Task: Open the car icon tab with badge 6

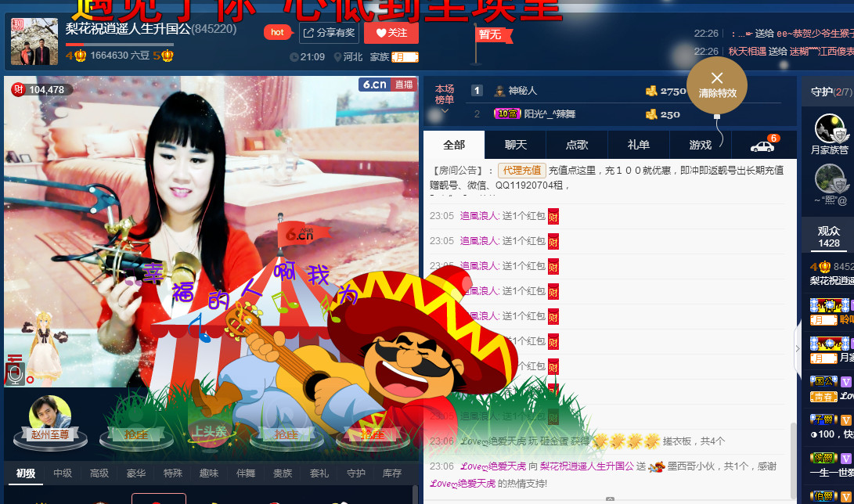Action: point(763,145)
